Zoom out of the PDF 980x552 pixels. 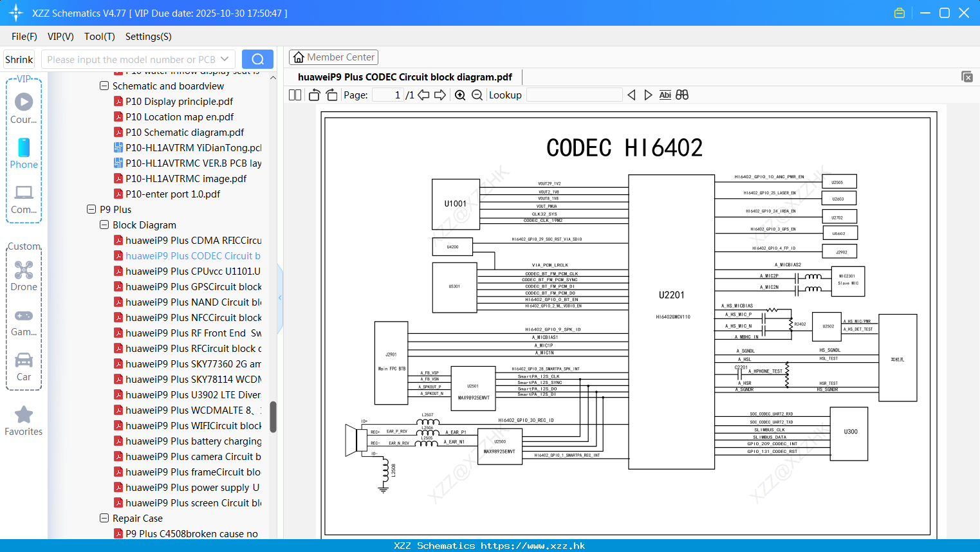[x=477, y=95]
